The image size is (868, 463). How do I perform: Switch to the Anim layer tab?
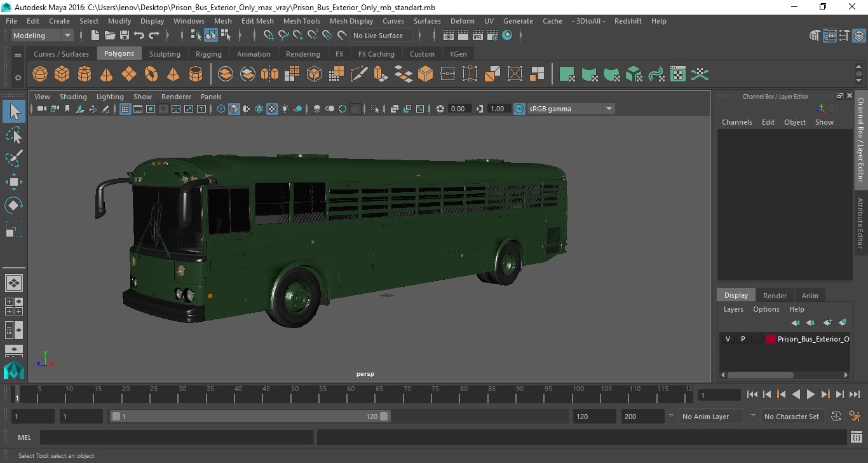pyautogui.click(x=810, y=296)
